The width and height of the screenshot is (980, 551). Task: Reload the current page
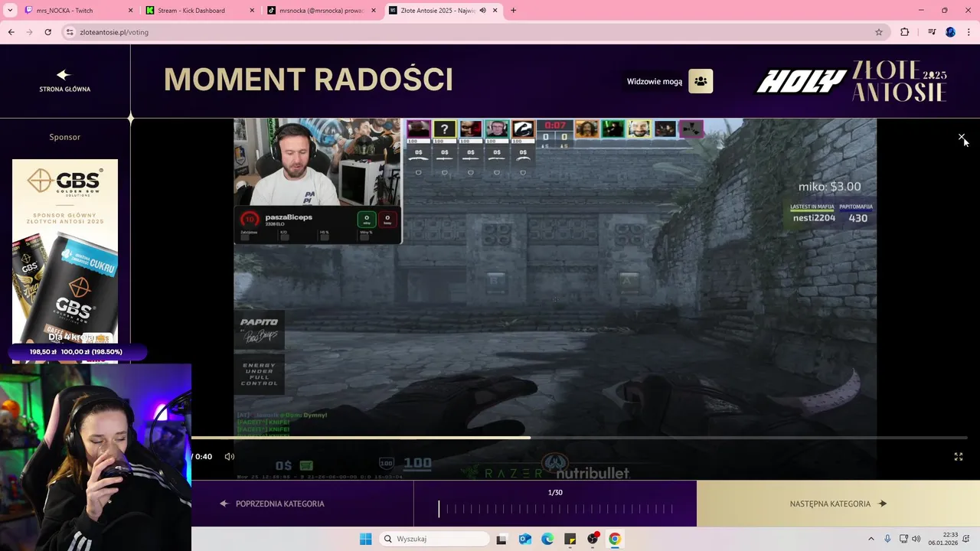click(47, 32)
